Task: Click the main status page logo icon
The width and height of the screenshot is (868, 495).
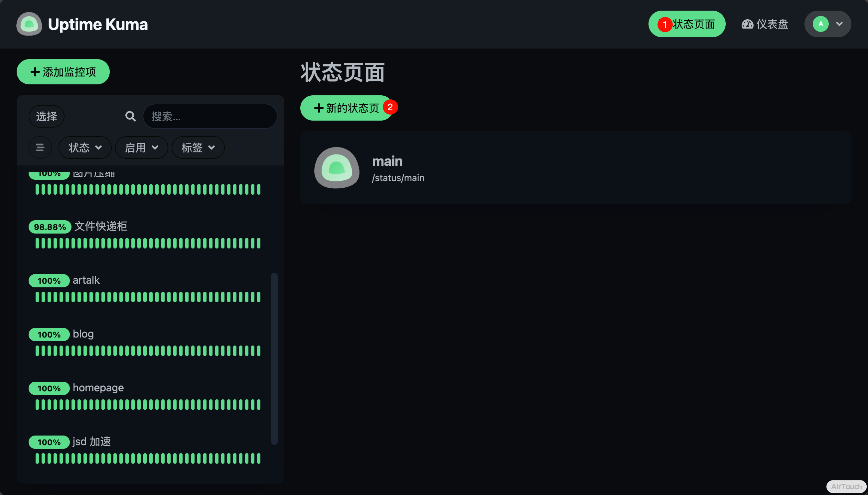Action: pyautogui.click(x=337, y=168)
